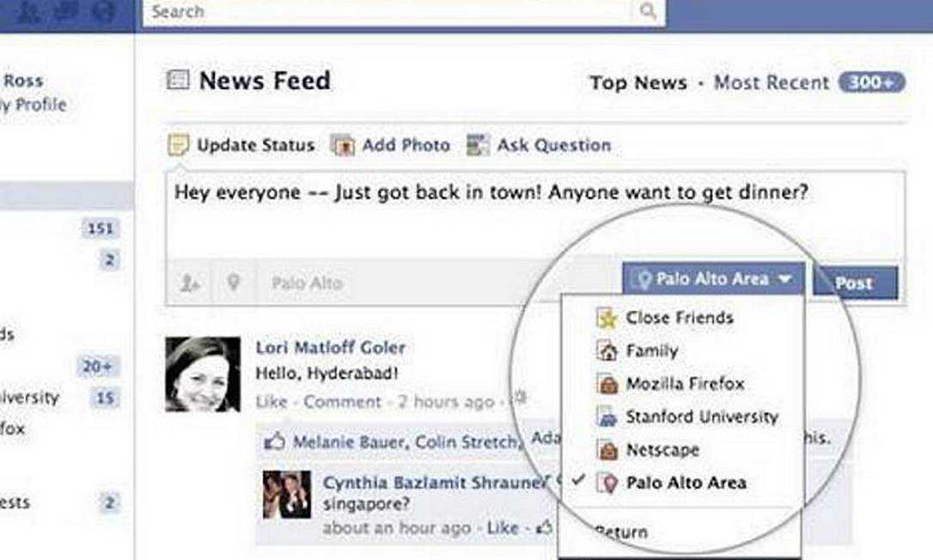Click the Update Status icon

click(x=178, y=144)
